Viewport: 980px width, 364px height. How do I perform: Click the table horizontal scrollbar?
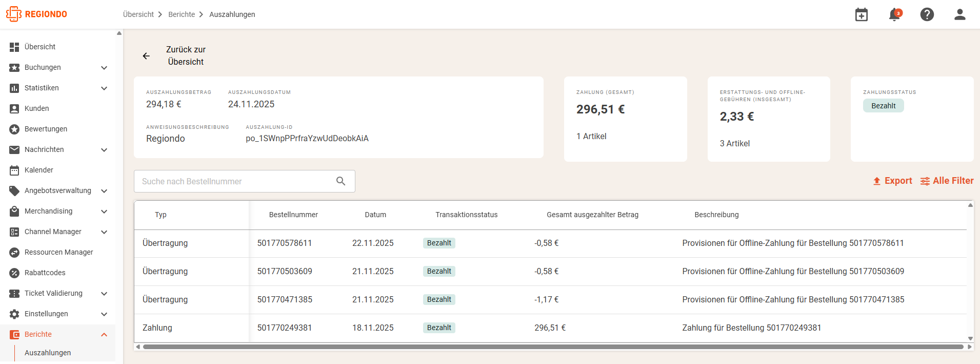tap(553, 347)
